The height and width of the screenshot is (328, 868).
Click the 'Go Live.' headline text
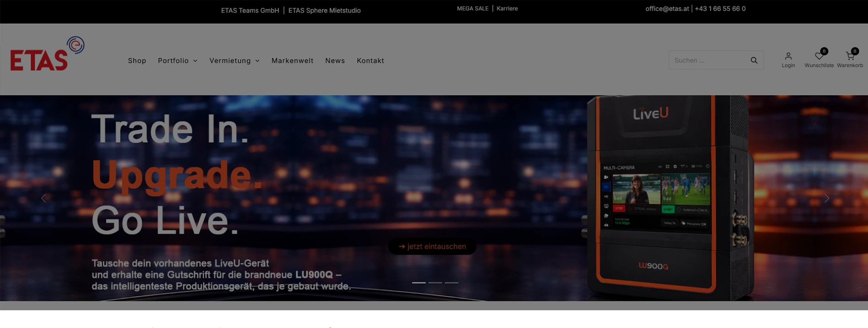165,220
